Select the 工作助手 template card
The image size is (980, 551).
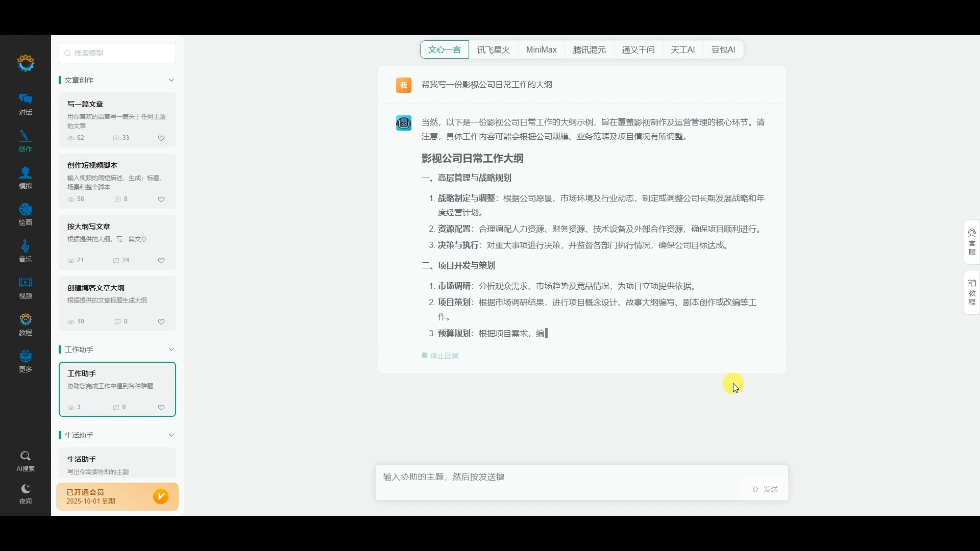pyautogui.click(x=117, y=389)
